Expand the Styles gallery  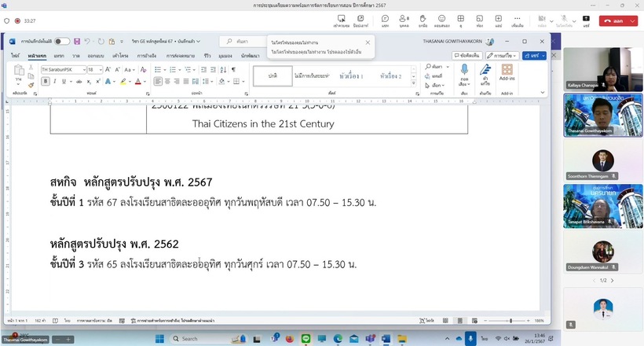[x=414, y=83]
